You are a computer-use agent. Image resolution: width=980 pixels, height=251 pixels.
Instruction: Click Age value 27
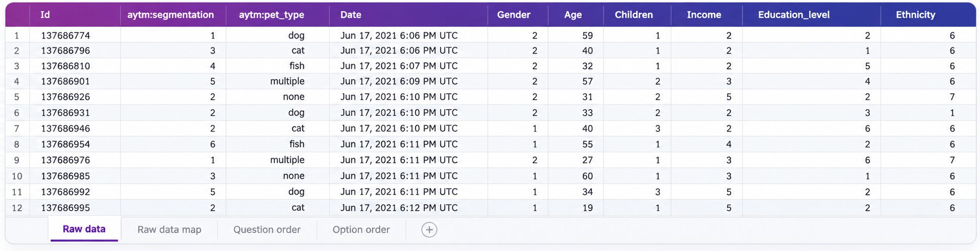point(587,160)
